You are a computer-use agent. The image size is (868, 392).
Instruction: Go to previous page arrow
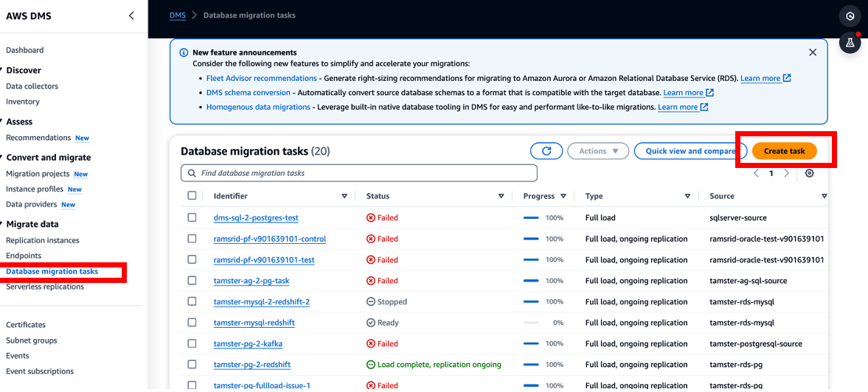756,173
